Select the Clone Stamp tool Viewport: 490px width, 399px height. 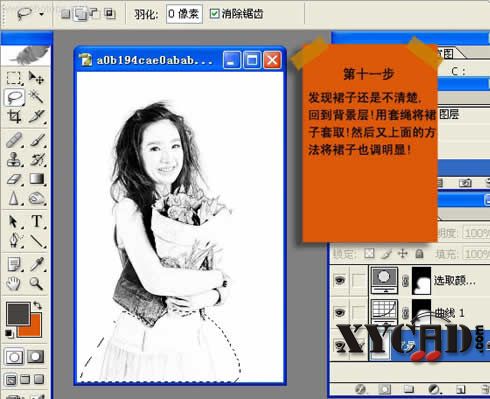pyautogui.click(x=14, y=159)
